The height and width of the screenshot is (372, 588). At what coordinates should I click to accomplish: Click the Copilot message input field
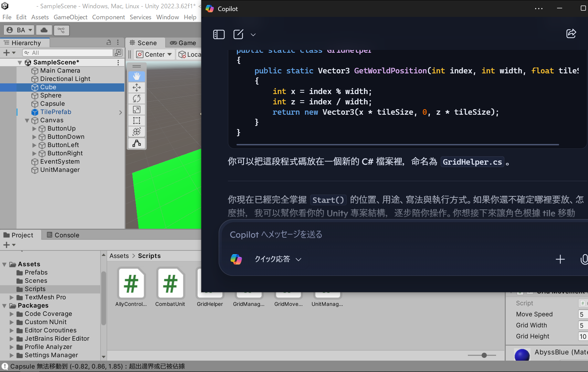[403, 235]
